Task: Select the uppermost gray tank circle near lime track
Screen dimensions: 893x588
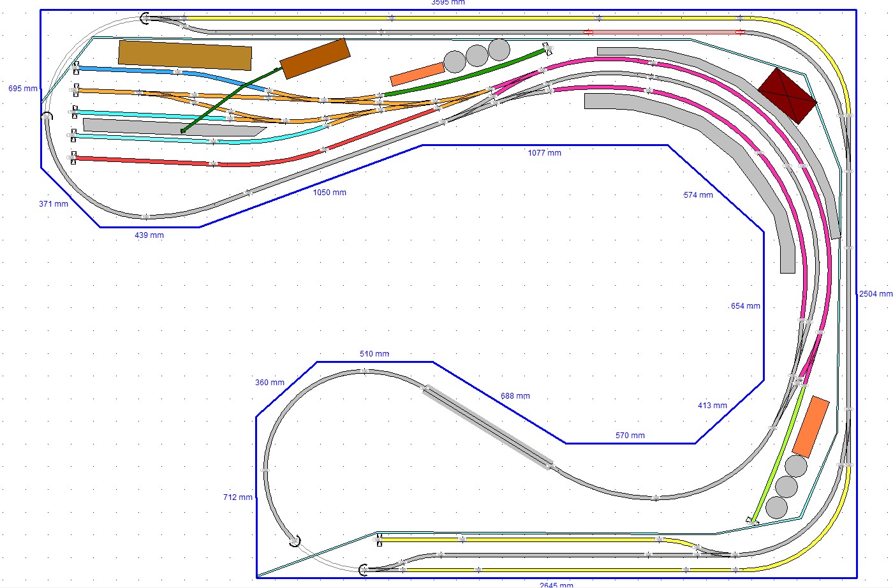Action: pos(796,466)
